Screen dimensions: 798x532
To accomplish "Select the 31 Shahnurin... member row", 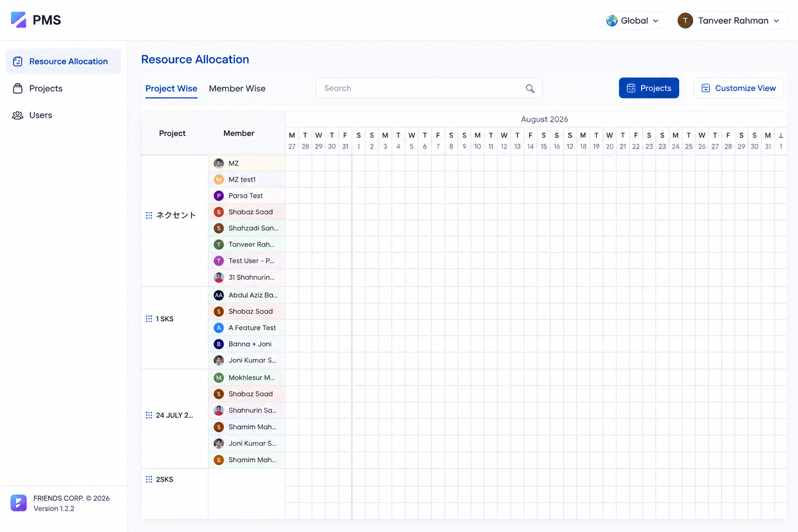I will 247,277.
